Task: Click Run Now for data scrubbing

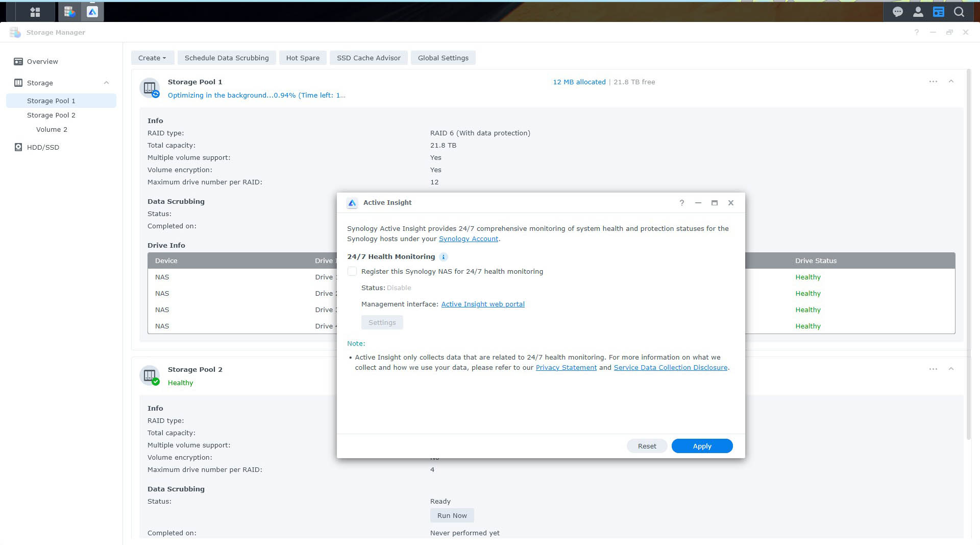Action: pos(452,515)
